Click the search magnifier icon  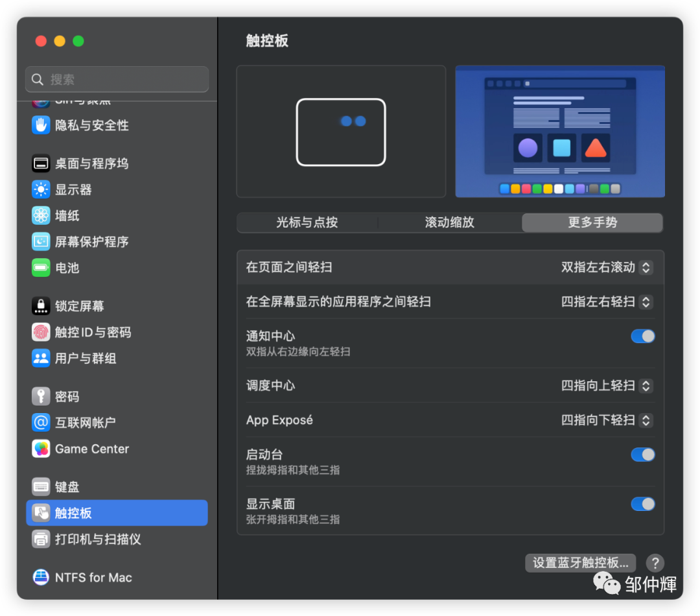pyautogui.click(x=38, y=80)
